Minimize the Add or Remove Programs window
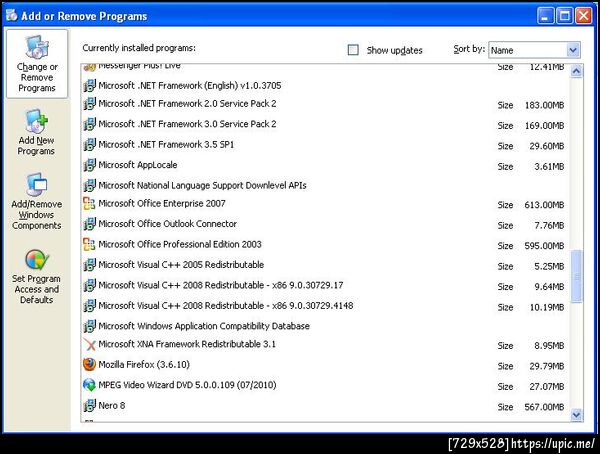The image size is (600, 454). point(545,16)
